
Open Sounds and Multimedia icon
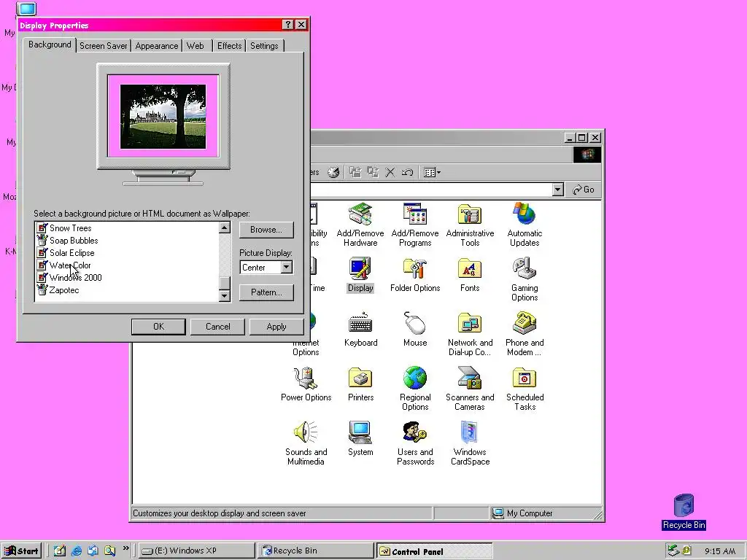306,443
